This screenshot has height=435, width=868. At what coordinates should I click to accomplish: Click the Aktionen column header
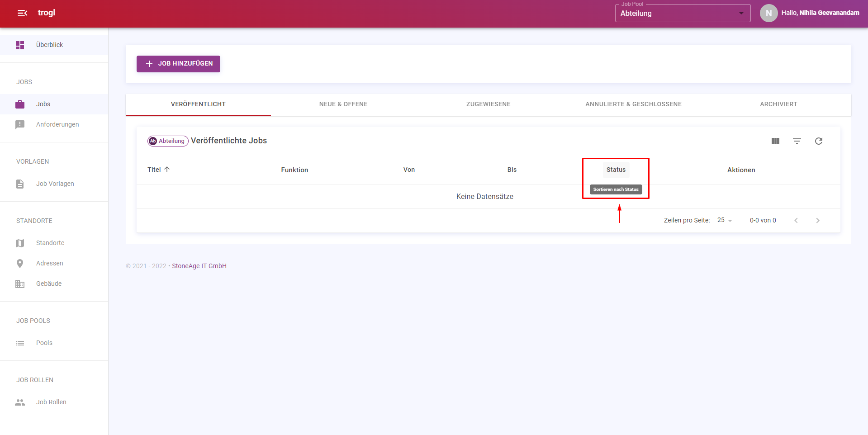pyautogui.click(x=741, y=170)
